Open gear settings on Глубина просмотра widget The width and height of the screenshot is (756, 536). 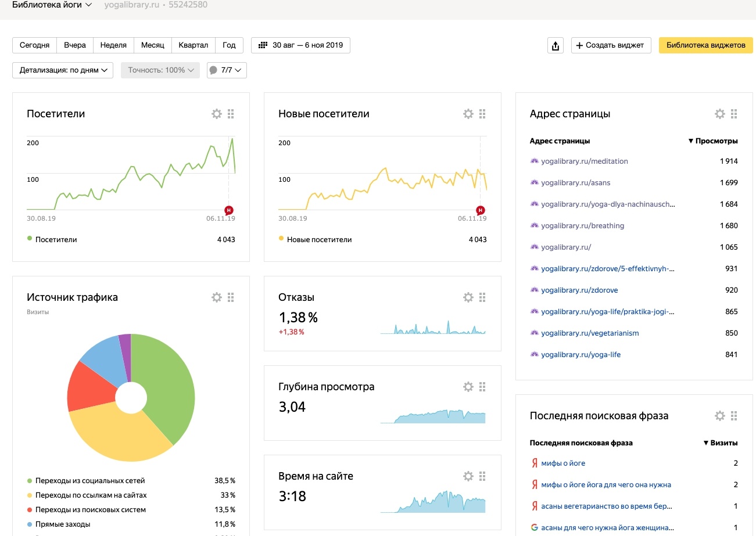tap(468, 387)
